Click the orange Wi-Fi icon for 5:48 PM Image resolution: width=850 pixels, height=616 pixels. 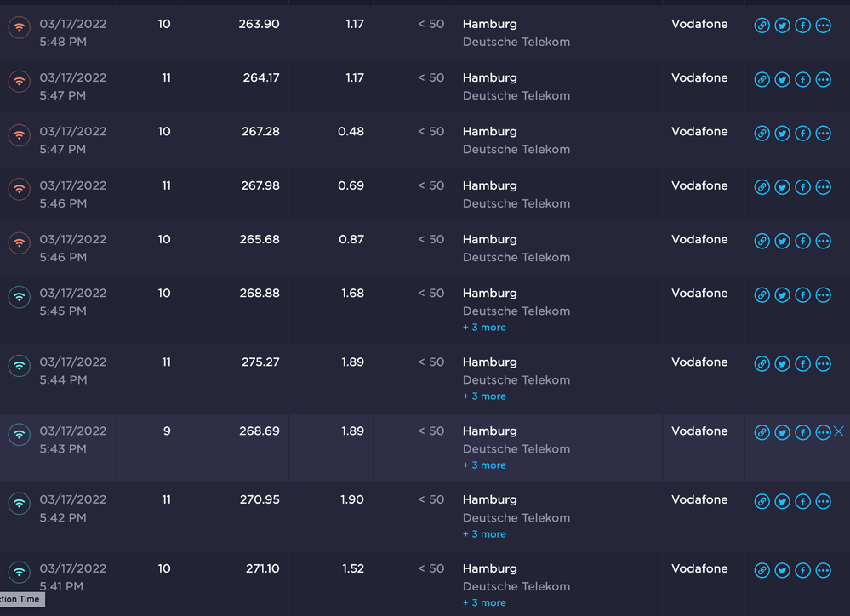(20, 27)
